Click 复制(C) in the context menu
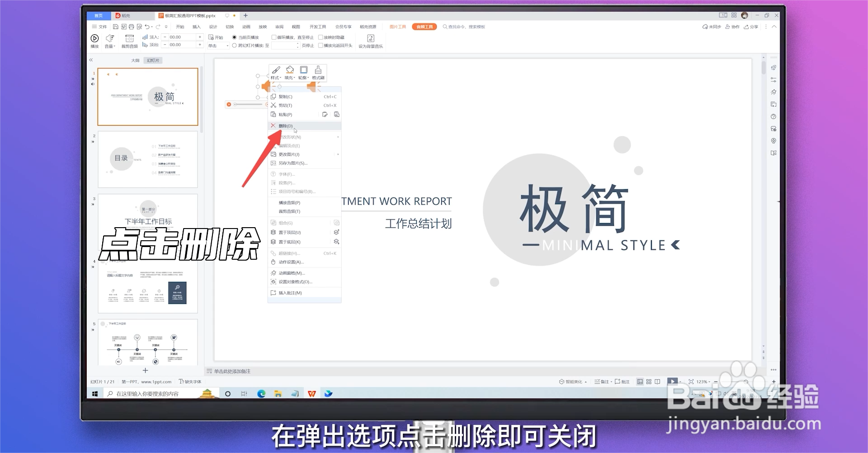868x453 pixels. (x=305, y=97)
